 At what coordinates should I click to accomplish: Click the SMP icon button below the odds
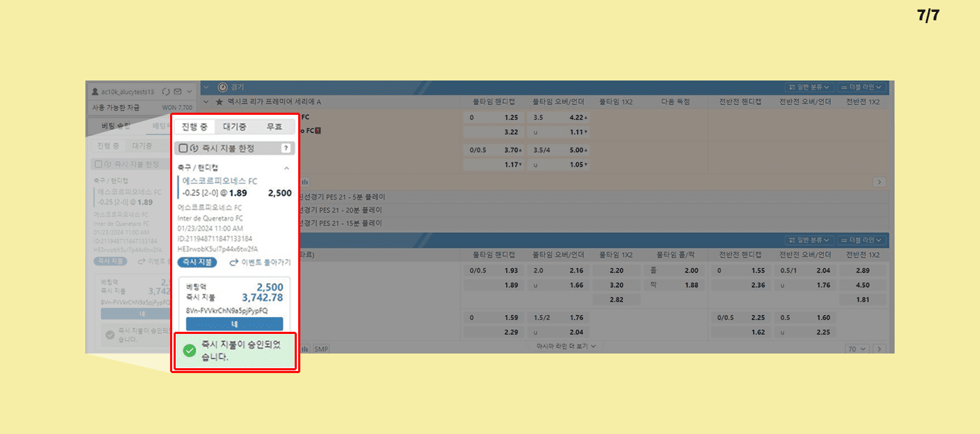tap(321, 349)
